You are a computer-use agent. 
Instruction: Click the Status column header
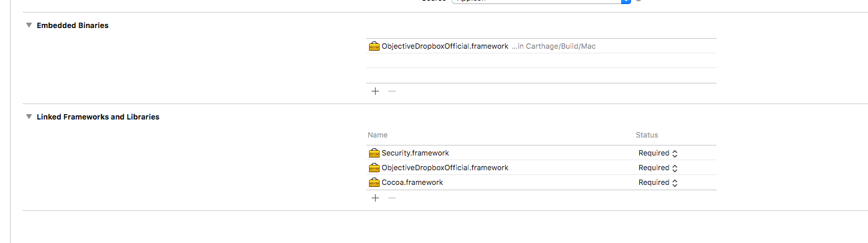(646, 135)
